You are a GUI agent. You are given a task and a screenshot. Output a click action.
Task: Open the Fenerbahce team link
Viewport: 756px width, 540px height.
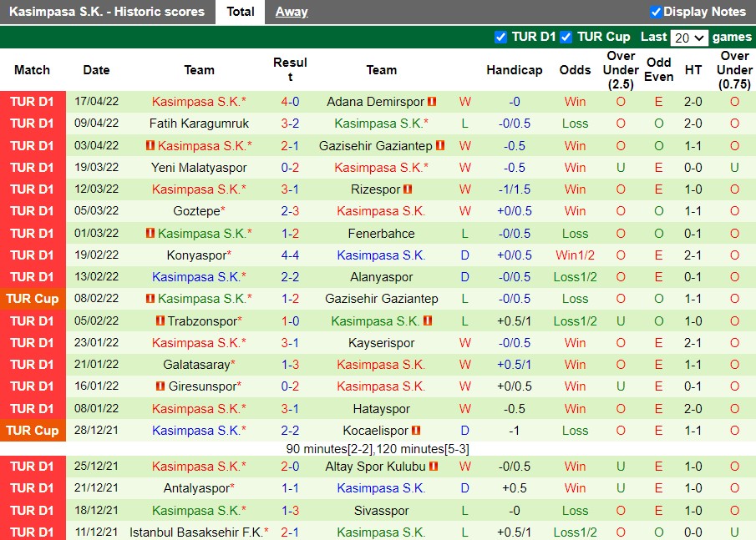point(382,233)
